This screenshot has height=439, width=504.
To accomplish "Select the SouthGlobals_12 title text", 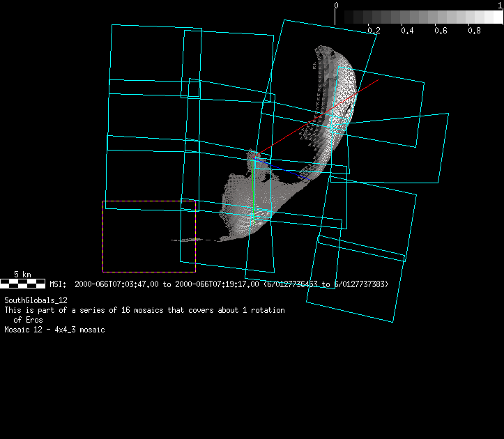I will 36,300.
